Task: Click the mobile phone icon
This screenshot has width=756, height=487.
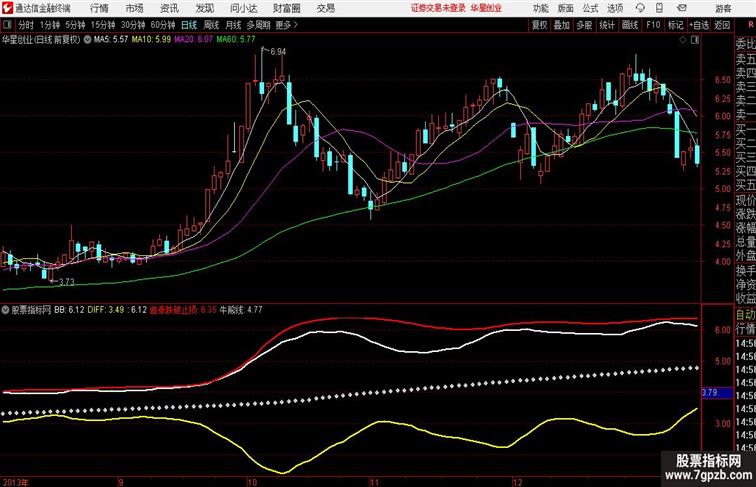Action: tap(660, 8)
